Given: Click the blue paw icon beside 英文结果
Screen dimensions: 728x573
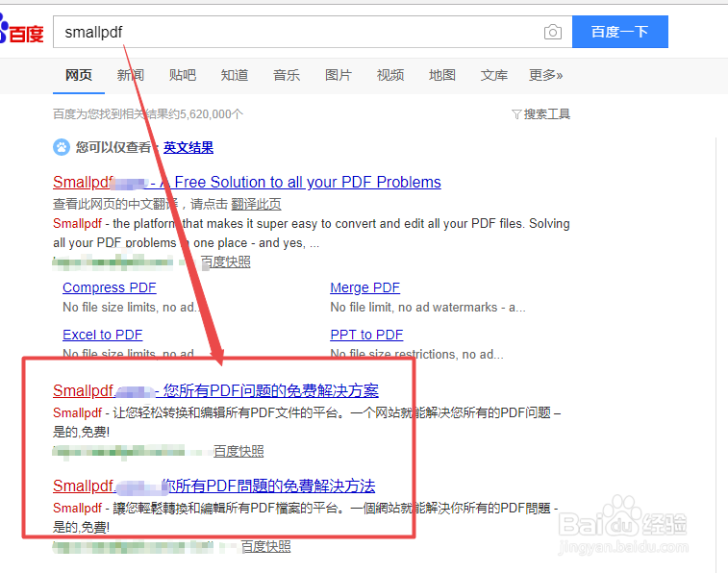Looking at the screenshot, I should [62, 147].
